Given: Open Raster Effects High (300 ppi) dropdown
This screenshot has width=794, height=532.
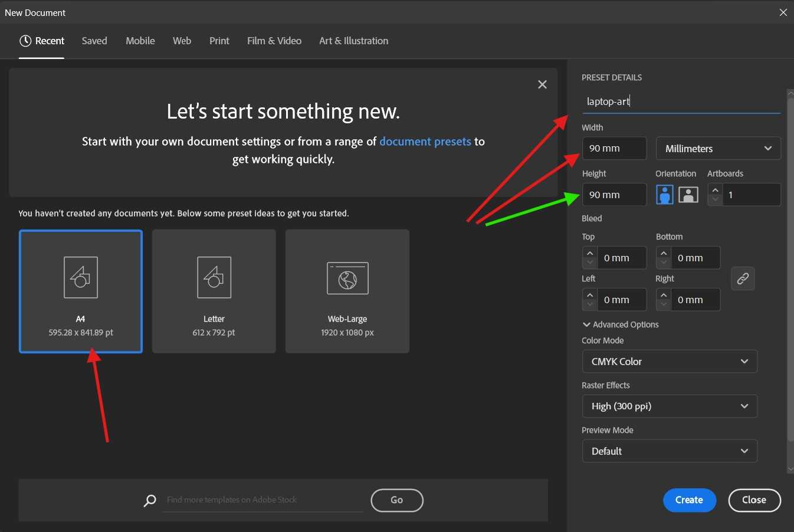Looking at the screenshot, I should coord(670,406).
